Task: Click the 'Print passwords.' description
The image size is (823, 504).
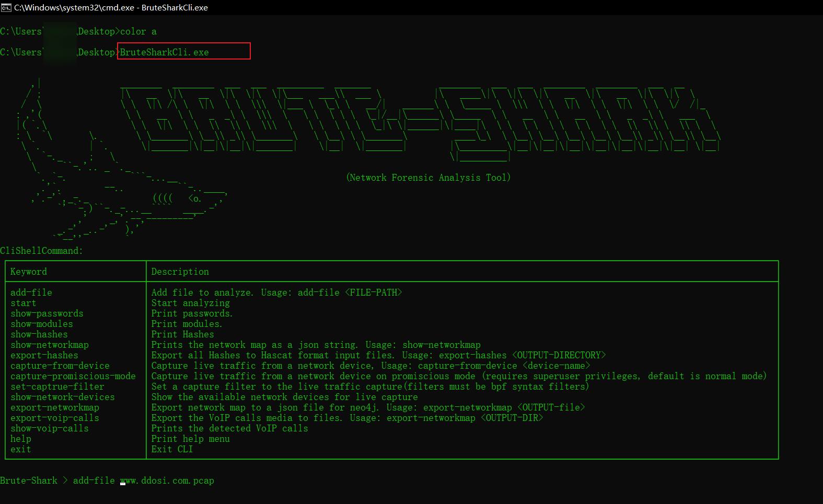Action: 192,313
